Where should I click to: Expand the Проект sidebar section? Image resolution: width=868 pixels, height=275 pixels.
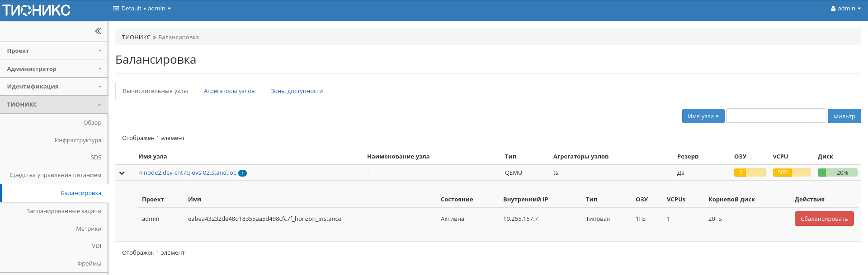pyautogui.click(x=54, y=51)
